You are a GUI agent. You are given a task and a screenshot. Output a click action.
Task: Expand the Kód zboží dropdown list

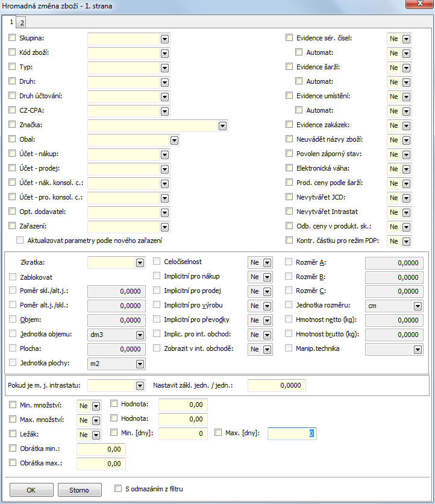click(x=165, y=54)
